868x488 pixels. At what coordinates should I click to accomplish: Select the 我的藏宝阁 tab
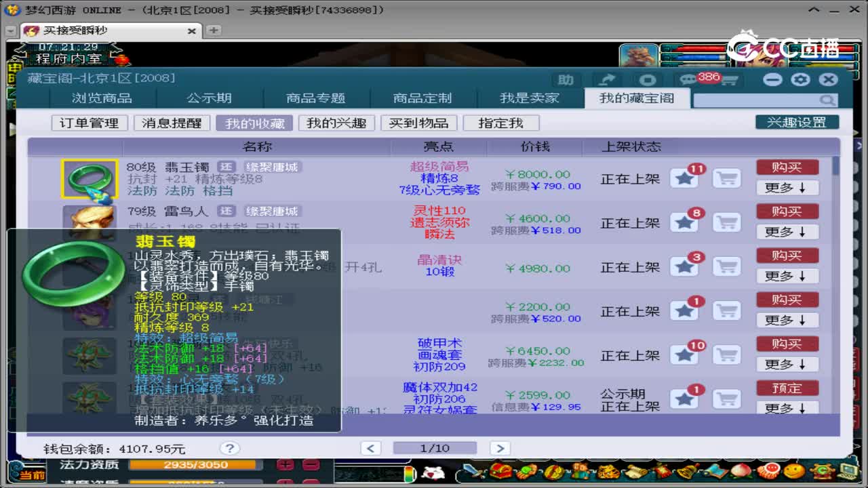pyautogui.click(x=637, y=98)
